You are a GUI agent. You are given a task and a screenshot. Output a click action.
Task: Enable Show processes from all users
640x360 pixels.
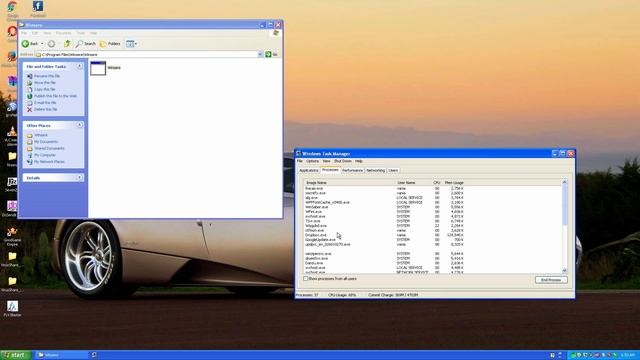tap(305, 279)
